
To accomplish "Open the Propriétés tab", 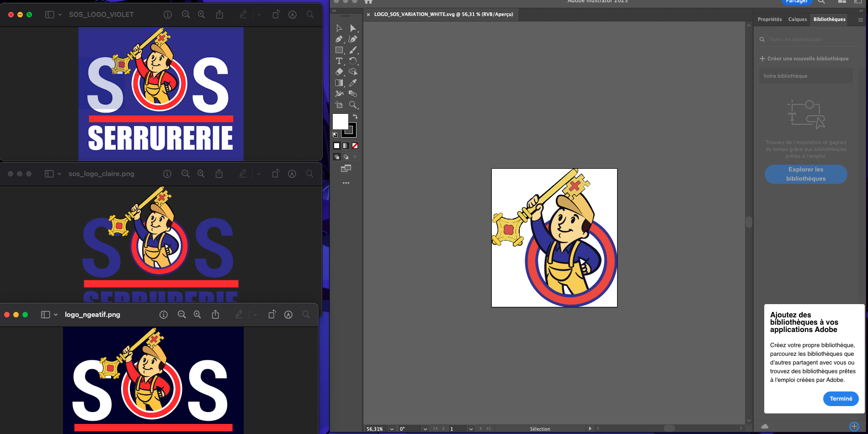I will 770,19.
